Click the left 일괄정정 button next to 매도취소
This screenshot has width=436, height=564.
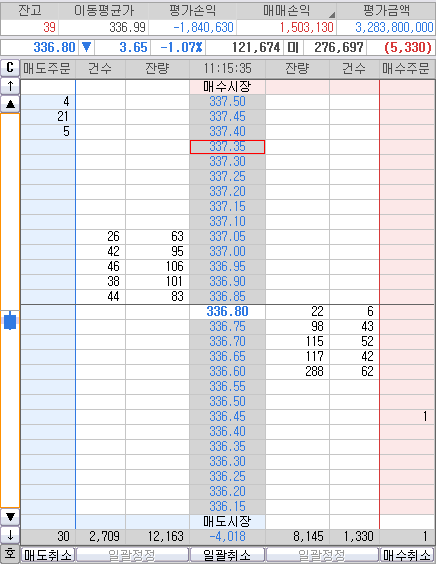[x=132, y=555]
